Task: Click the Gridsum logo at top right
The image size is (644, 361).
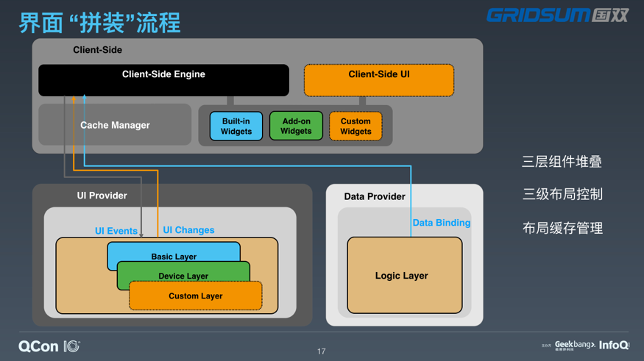Action: click(557, 15)
